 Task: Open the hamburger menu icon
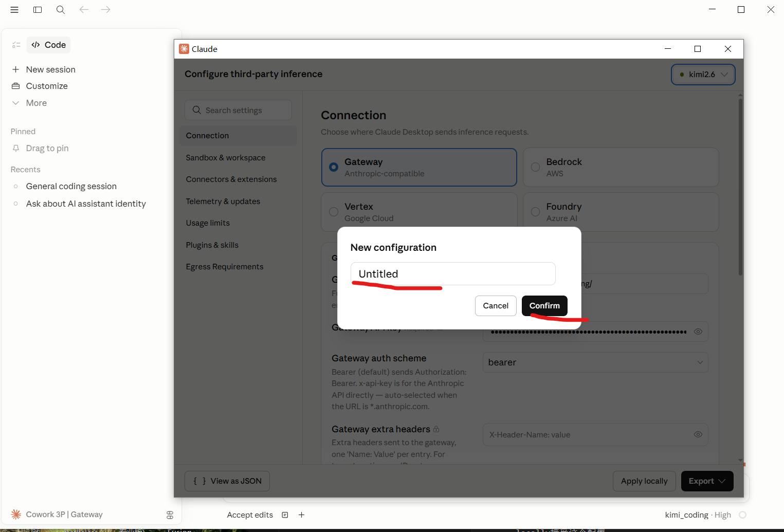14,10
